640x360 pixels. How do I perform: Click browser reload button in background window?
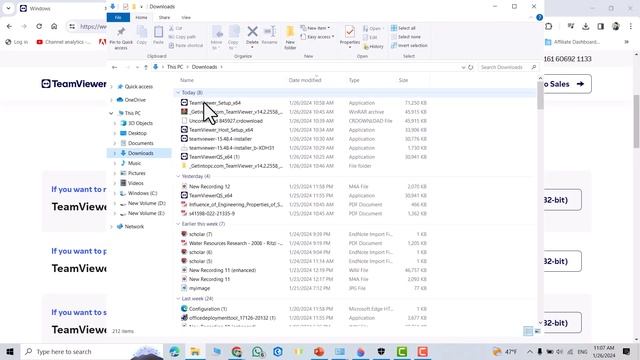[x=39, y=26]
